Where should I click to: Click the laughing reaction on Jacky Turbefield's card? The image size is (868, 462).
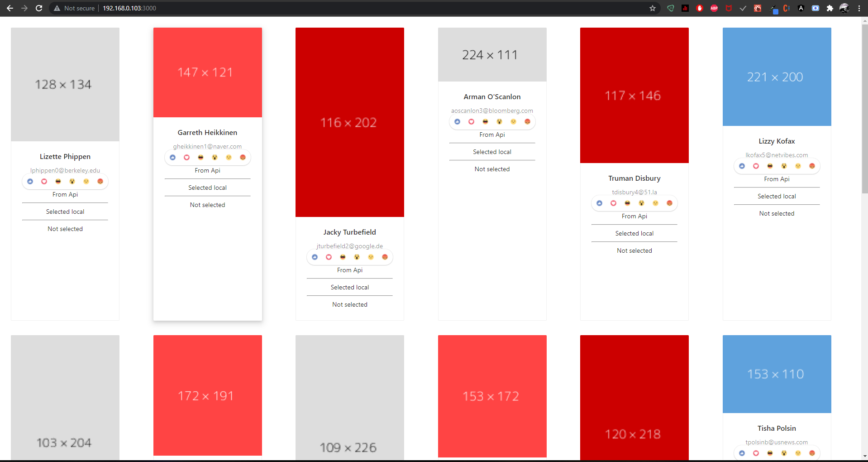click(343, 257)
